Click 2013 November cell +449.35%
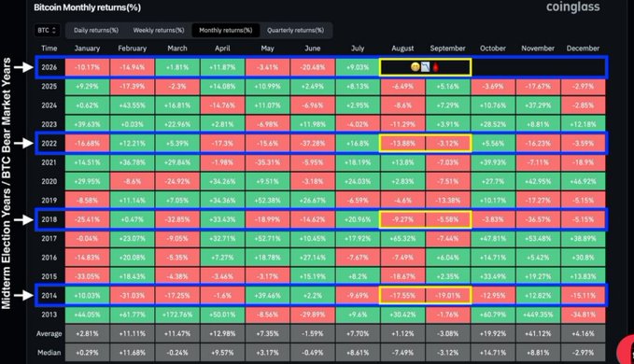 tap(538, 315)
